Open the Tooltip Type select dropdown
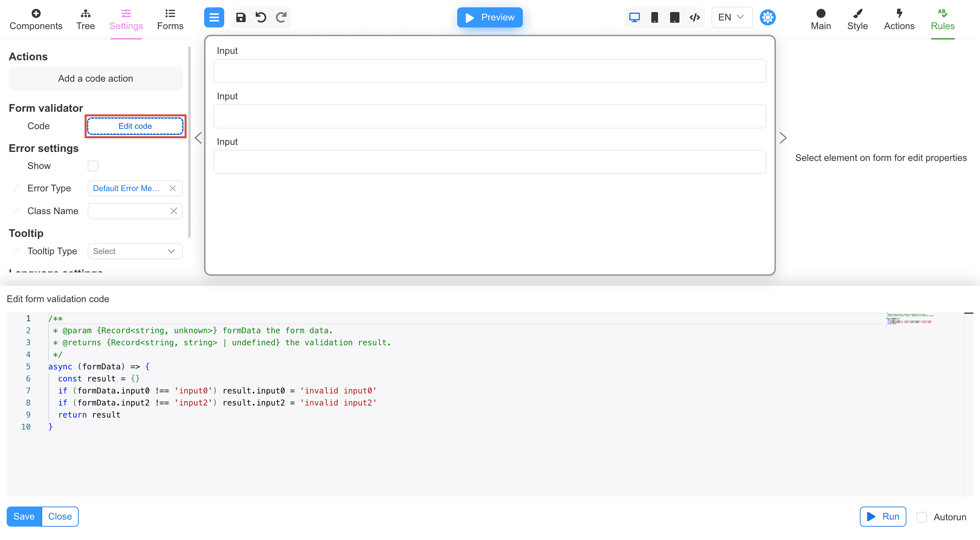This screenshot has height=540, width=980. [x=135, y=251]
